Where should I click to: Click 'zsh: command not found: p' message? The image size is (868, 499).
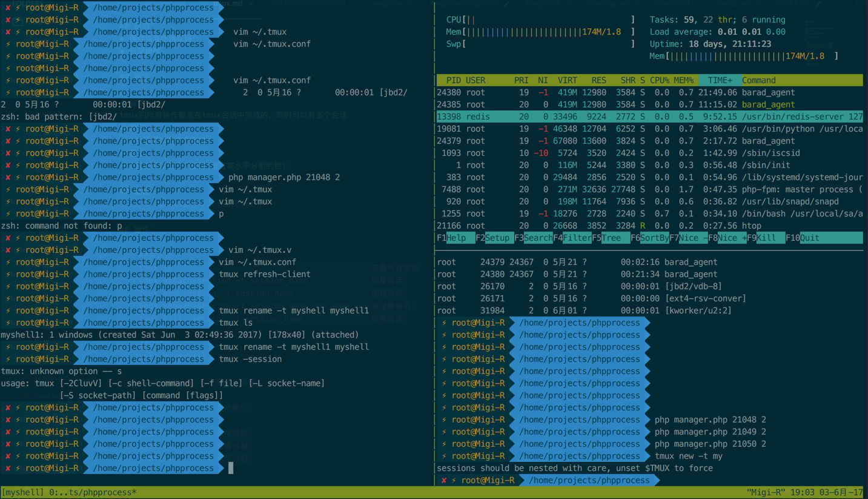(61, 226)
